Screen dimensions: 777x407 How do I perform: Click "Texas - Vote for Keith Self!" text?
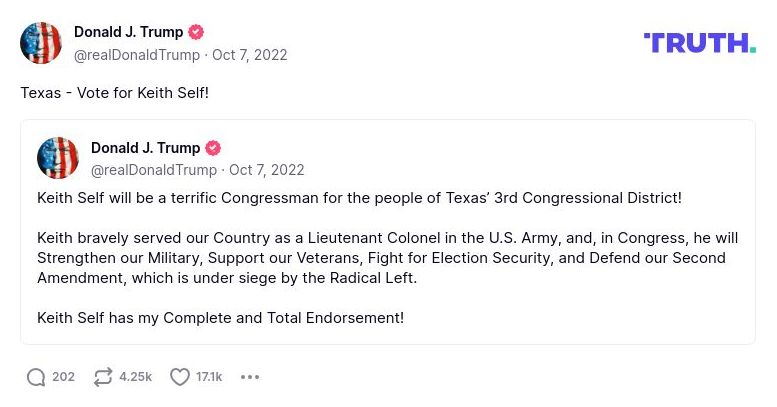click(x=115, y=92)
